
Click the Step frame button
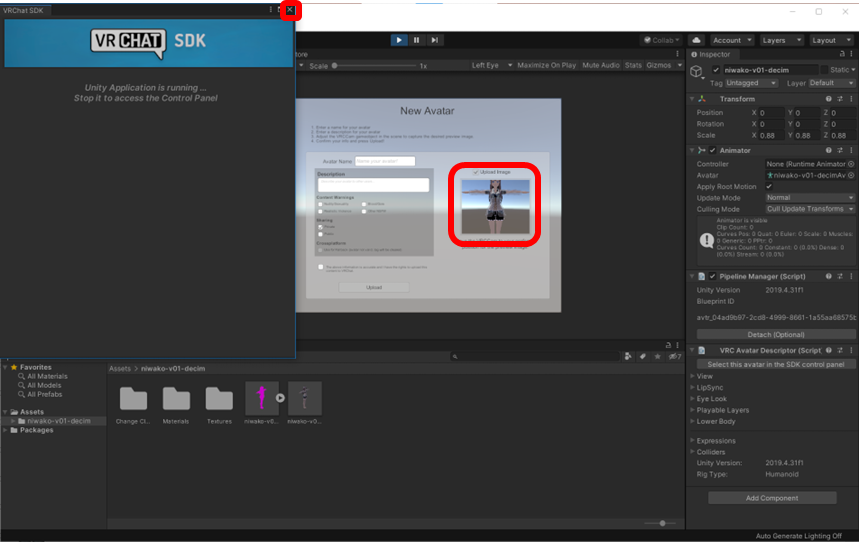(434, 40)
